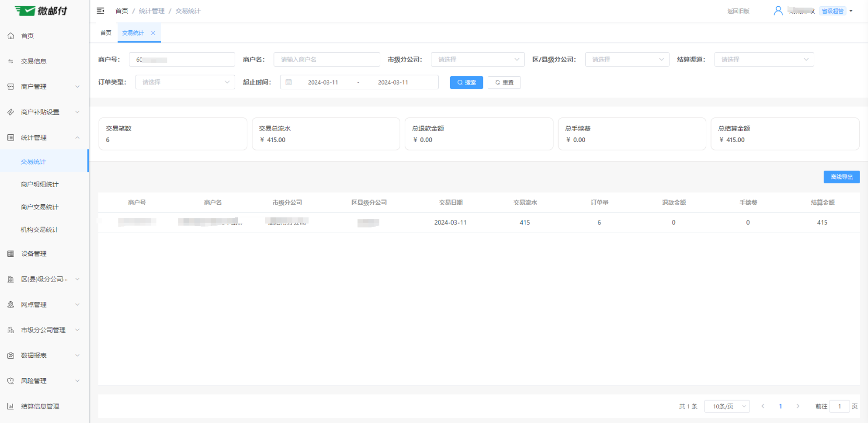
Task: Click the settlement info management icon
Action: pos(10,406)
